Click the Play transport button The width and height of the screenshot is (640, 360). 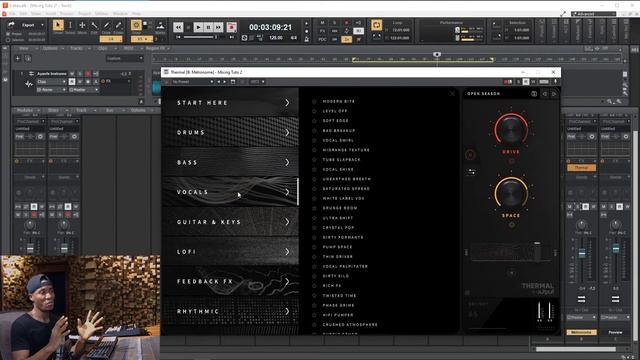(198, 27)
